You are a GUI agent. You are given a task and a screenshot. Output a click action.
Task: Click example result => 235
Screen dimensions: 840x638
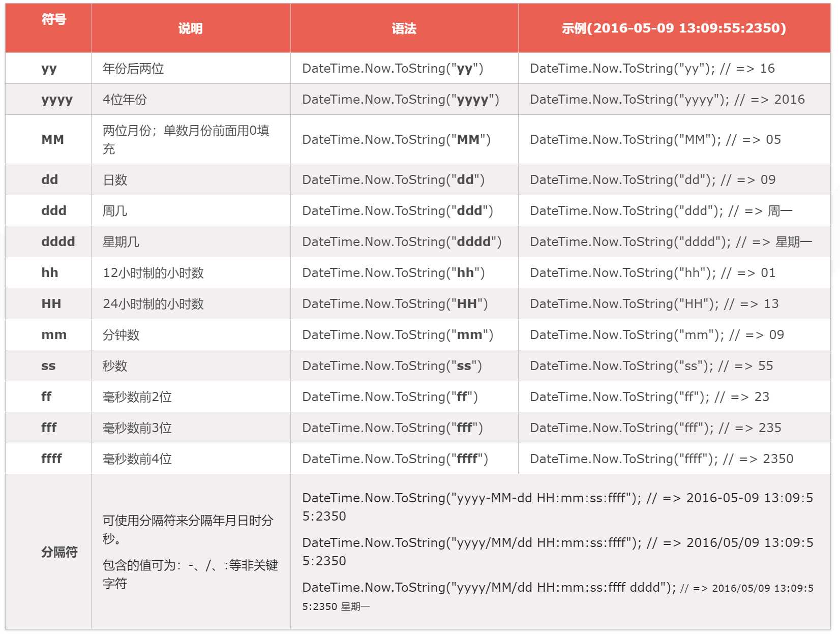point(655,428)
